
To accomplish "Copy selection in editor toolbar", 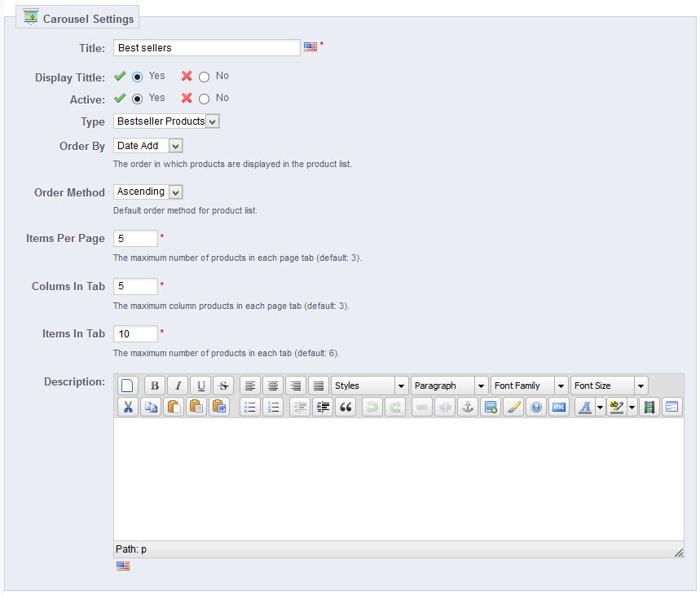I will click(x=151, y=407).
